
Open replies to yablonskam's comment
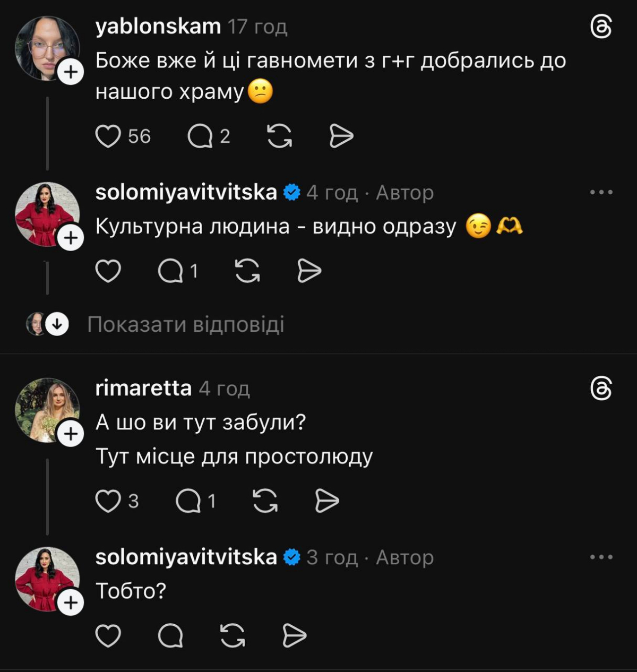pyautogui.click(x=200, y=136)
